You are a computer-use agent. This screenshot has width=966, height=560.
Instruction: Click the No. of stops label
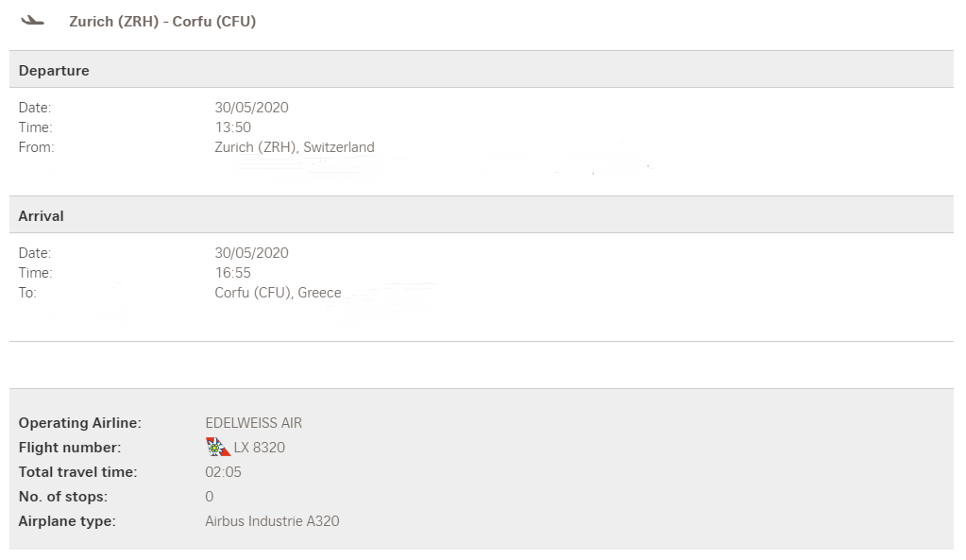click(x=63, y=497)
